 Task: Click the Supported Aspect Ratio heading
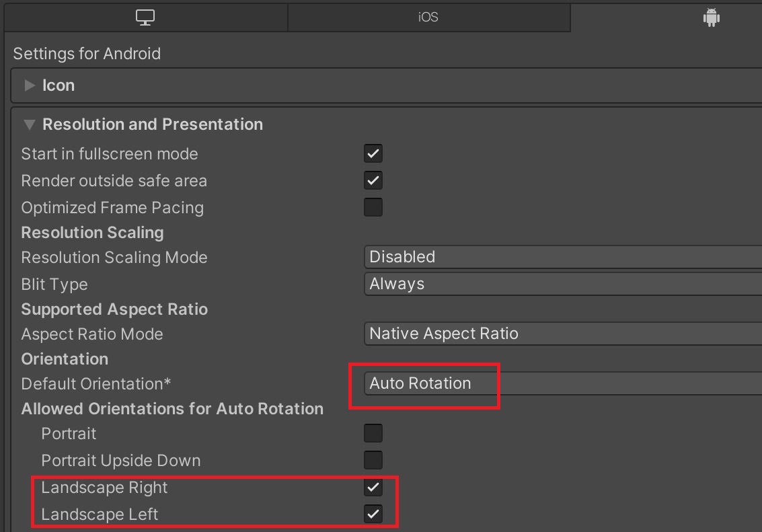(115, 309)
